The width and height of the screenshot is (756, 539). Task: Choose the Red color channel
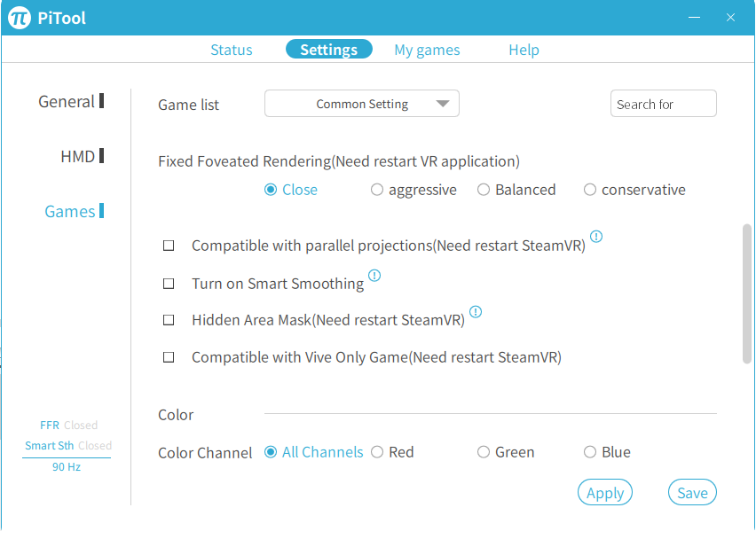click(377, 452)
